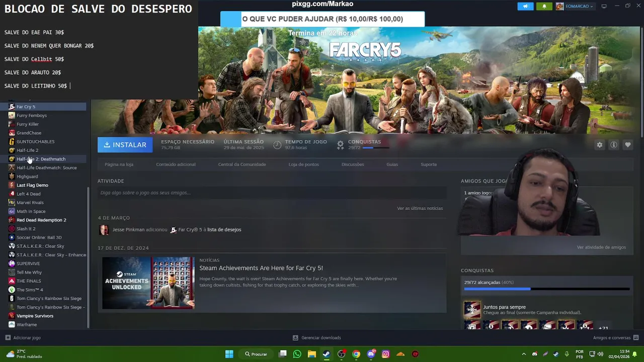Select Furry Femboys in library list

(x=43, y=116)
